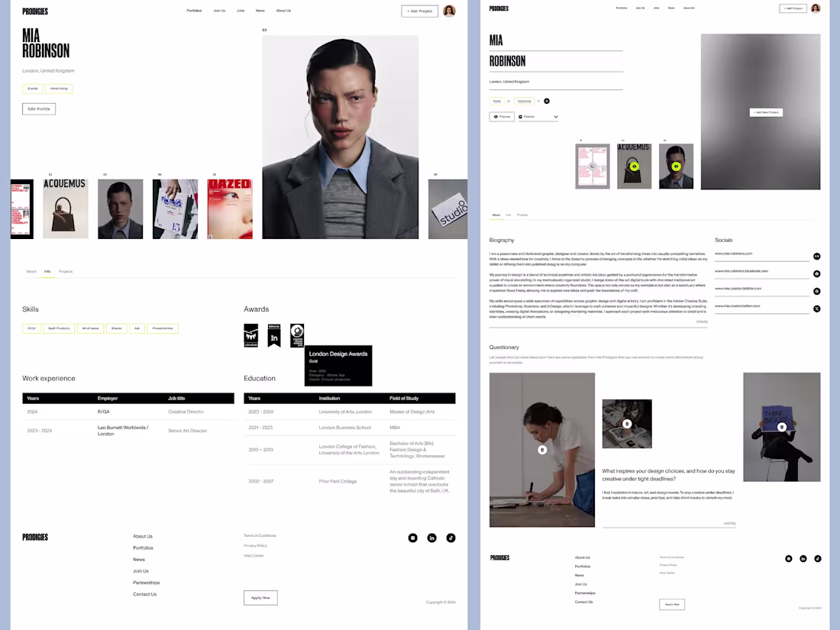Remove the Advertising tag with its X
840x630 pixels.
coord(538,101)
